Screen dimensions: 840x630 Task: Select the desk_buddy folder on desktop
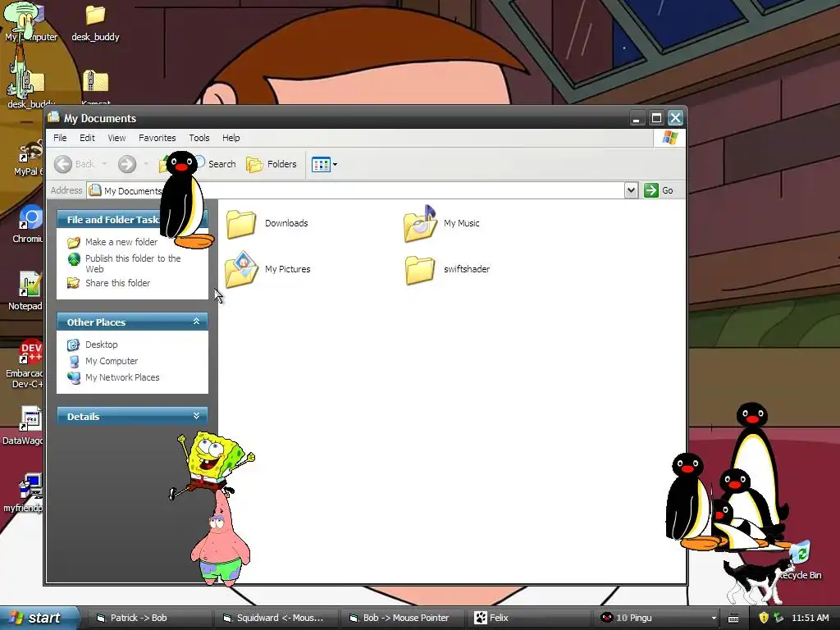95,23
